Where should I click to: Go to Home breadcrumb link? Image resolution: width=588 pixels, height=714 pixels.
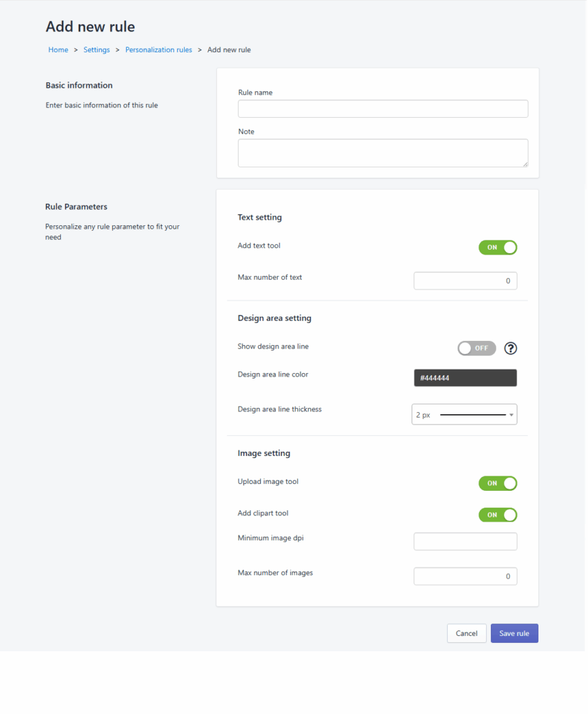click(x=59, y=50)
